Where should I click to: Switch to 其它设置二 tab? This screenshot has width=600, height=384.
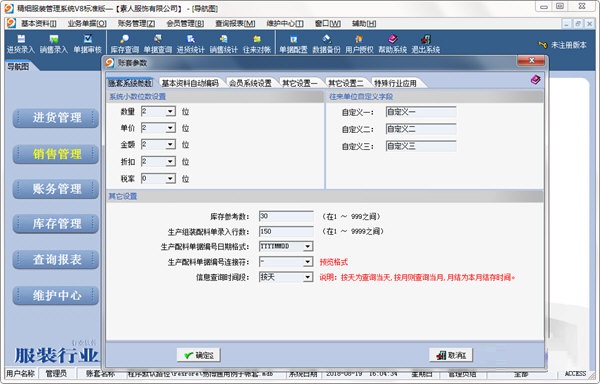(x=346, y=83)
